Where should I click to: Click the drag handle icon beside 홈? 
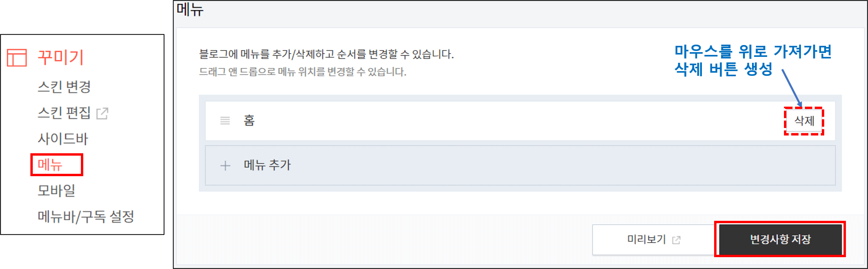(x=225, y=121)
